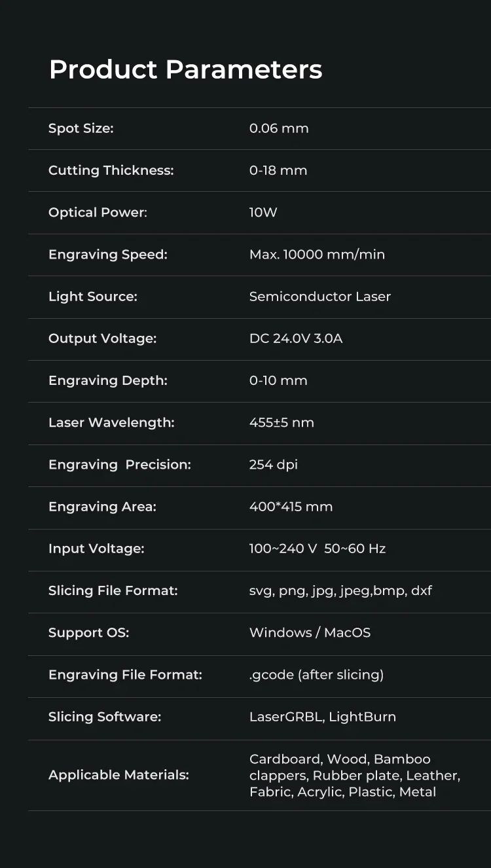
Task: Click the 400*415 mm area value
Action: tap(291, 507)
